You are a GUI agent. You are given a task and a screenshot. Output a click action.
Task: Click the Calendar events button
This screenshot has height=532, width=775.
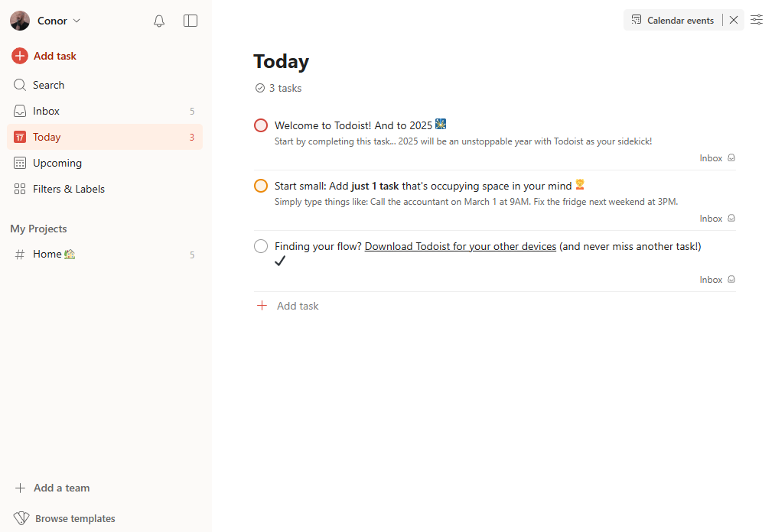coord(672,20)
